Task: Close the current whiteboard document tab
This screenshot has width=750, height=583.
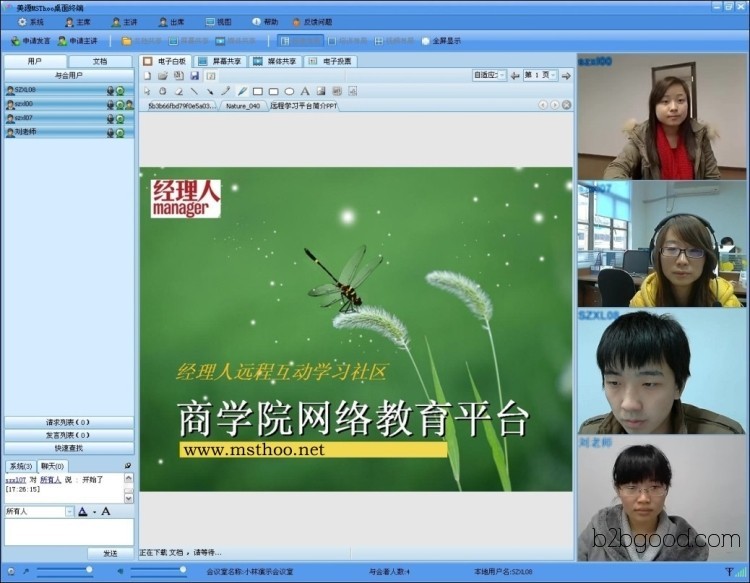Action: tap(566, 105)
